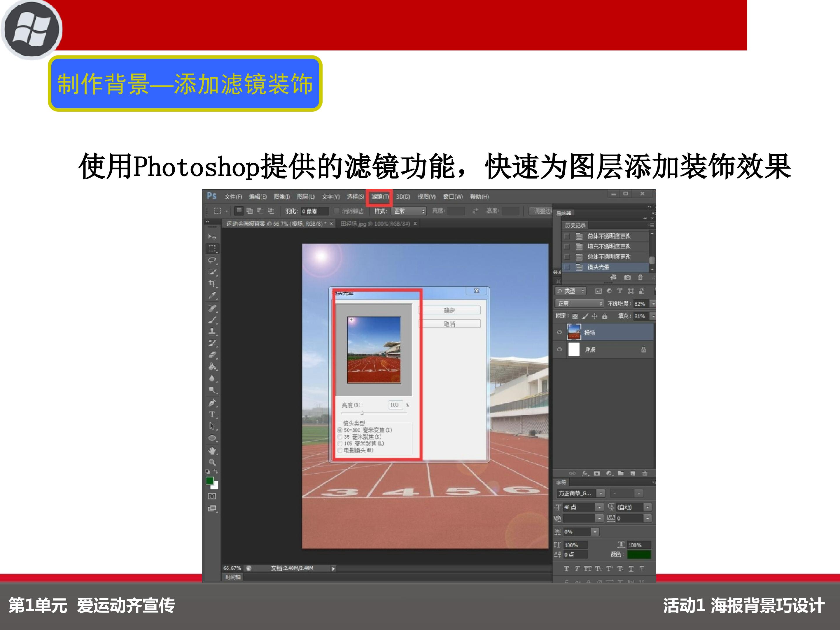
Task: Switch to the 田径场.jpg document tab
Action: tap(375, 224)
